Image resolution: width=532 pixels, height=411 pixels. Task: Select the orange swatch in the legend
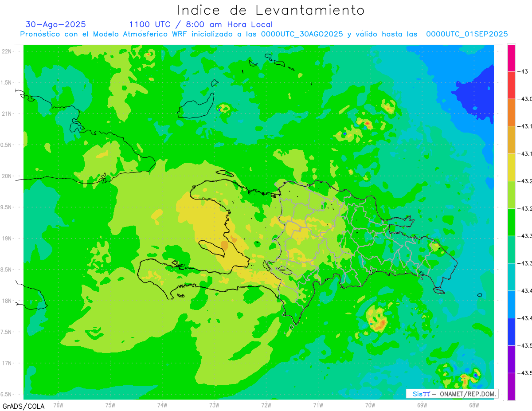(x=511, y=113)
